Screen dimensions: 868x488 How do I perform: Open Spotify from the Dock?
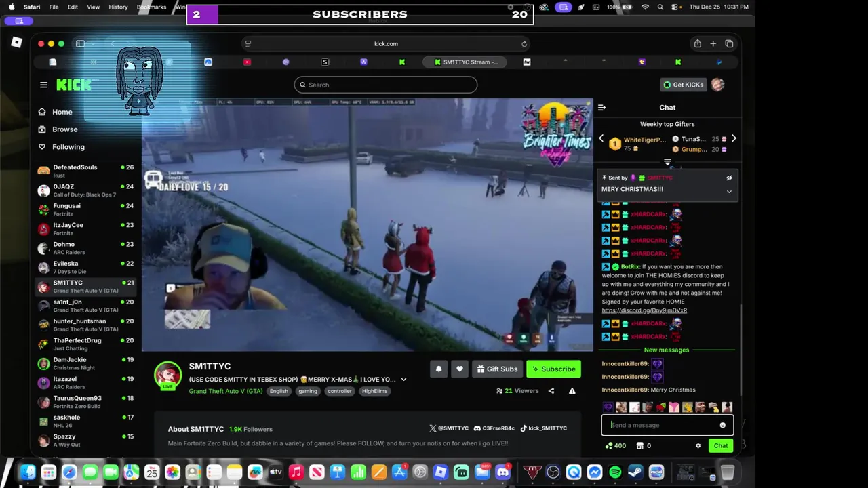pos(615,472)
